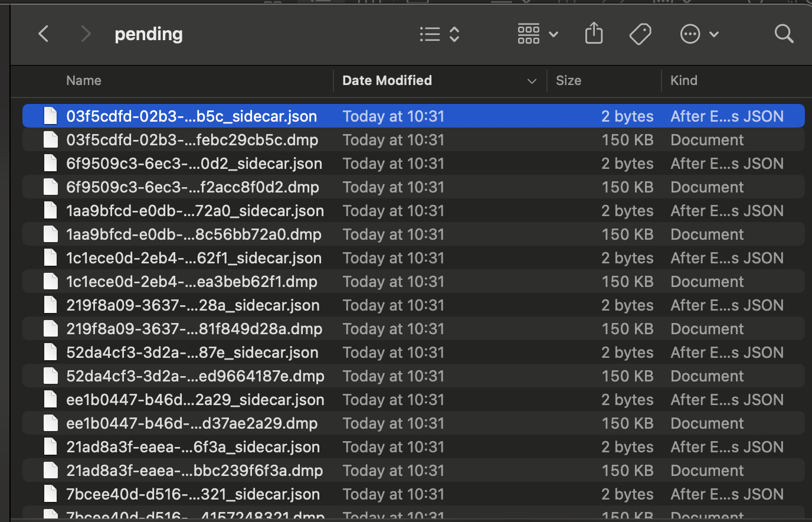This screenshot has width=812, height=522.
Task: Click the Share toolbar icon
Action: pyautogui.click(x=594, y=34)
